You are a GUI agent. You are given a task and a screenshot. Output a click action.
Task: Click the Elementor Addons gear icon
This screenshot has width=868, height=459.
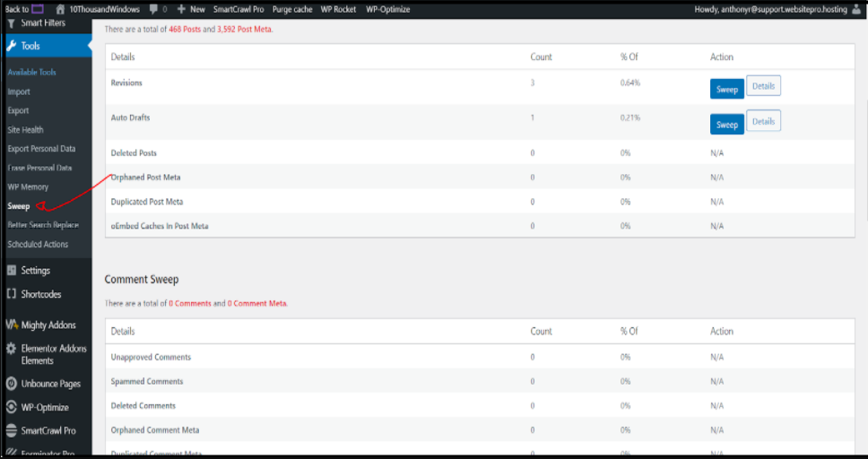(x=12, y=348)
